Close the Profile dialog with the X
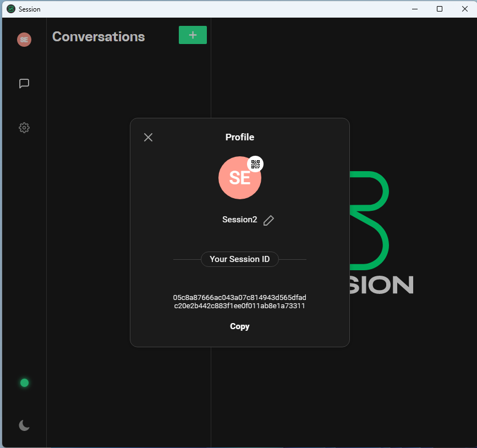The image size is (477, 448). pyautogui.click(x=148, y=137)
